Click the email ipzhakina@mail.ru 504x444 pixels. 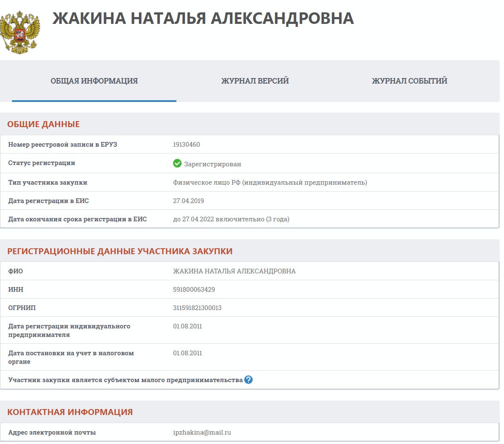click(x=202, y=432)
